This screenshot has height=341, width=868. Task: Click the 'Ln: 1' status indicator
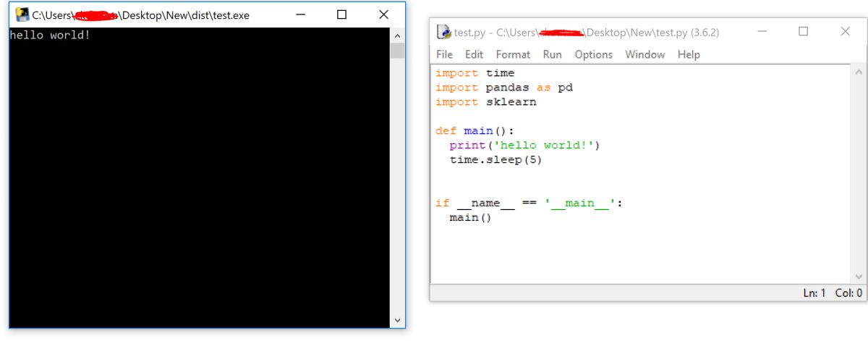(x=814, y=293)
